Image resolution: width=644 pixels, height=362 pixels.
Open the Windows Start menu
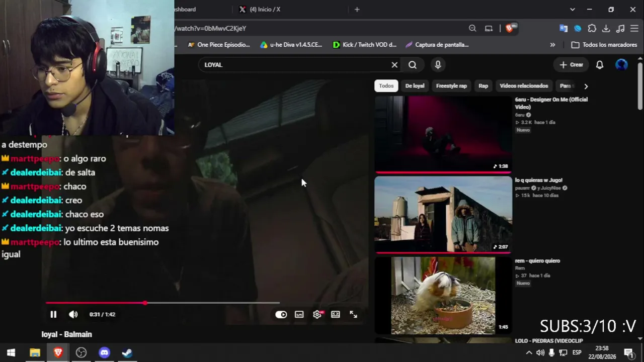11,352
